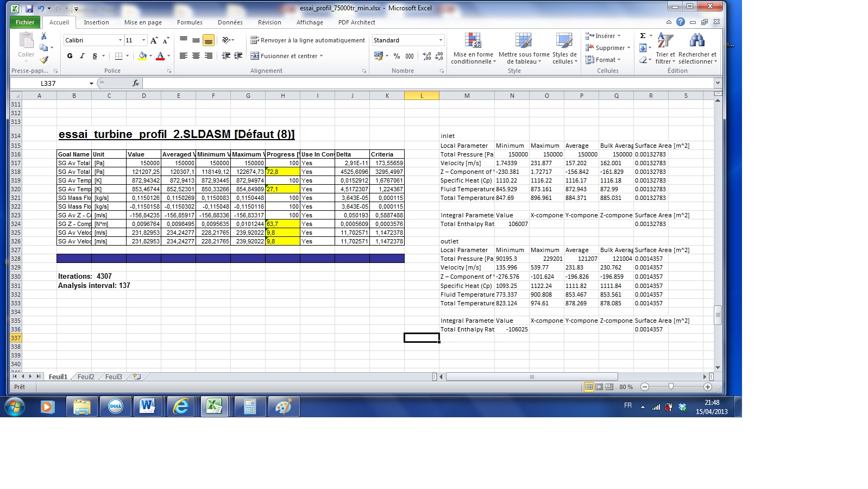
Task: Center text horizontally in the Alignement group
Action: pyautogui.click(x=196, y=56)
